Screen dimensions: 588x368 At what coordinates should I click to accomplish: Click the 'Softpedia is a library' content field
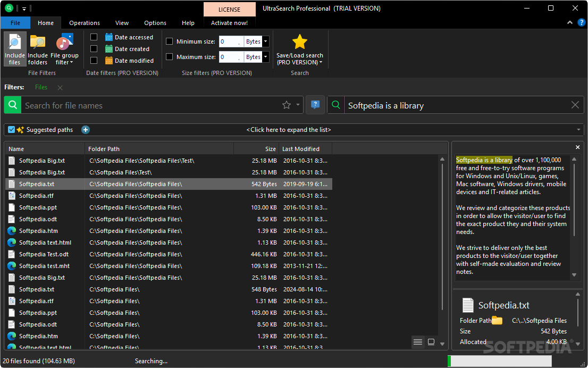pos(456,105)
